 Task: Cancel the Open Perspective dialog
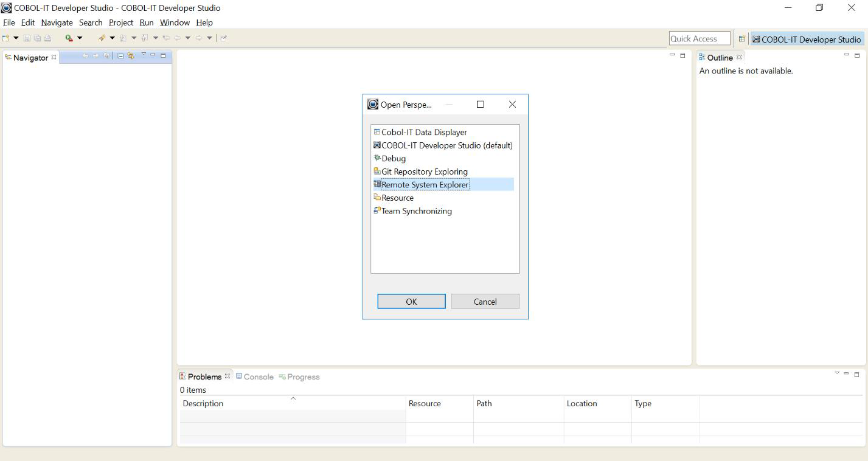pyautogui.click(x=484, y=301)
